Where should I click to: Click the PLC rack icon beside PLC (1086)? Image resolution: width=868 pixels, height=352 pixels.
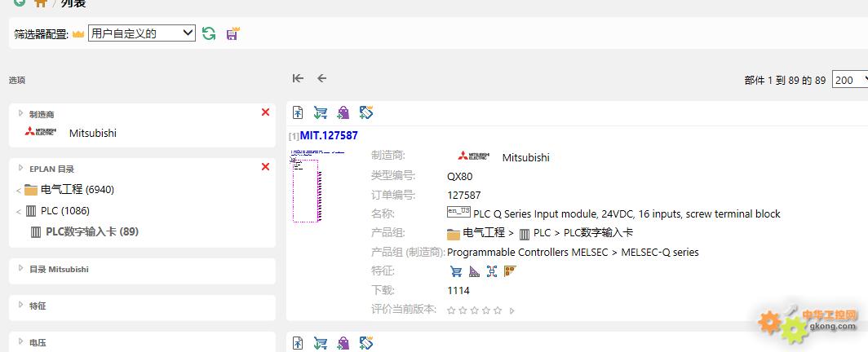(31, 211)
